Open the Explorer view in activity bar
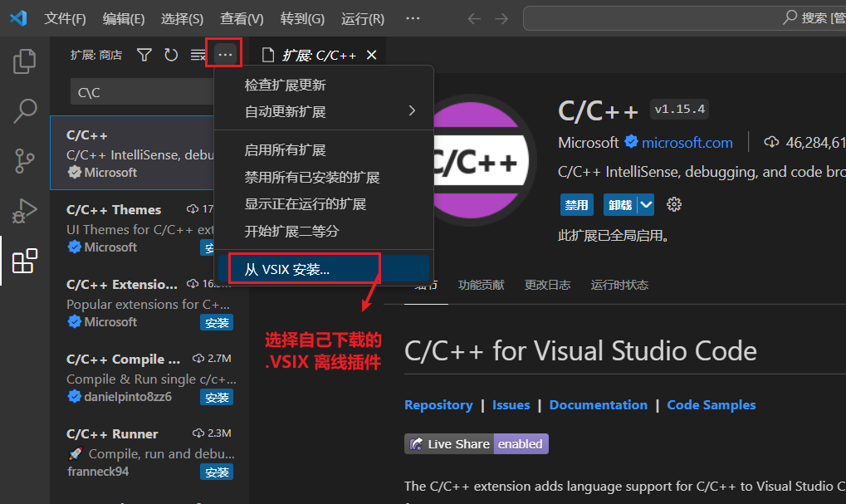The height and width of the screenshot is (504, 846). (x=25, y=61)
